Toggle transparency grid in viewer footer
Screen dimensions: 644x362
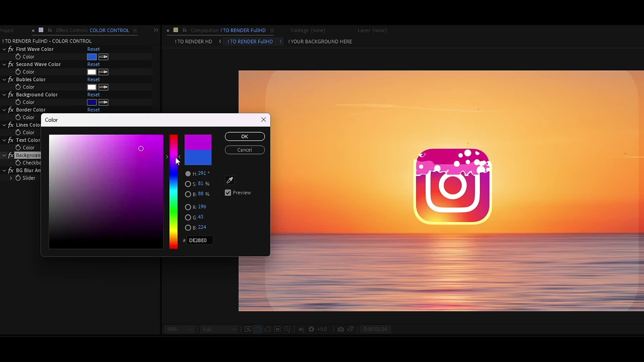[x=258, y=329]
